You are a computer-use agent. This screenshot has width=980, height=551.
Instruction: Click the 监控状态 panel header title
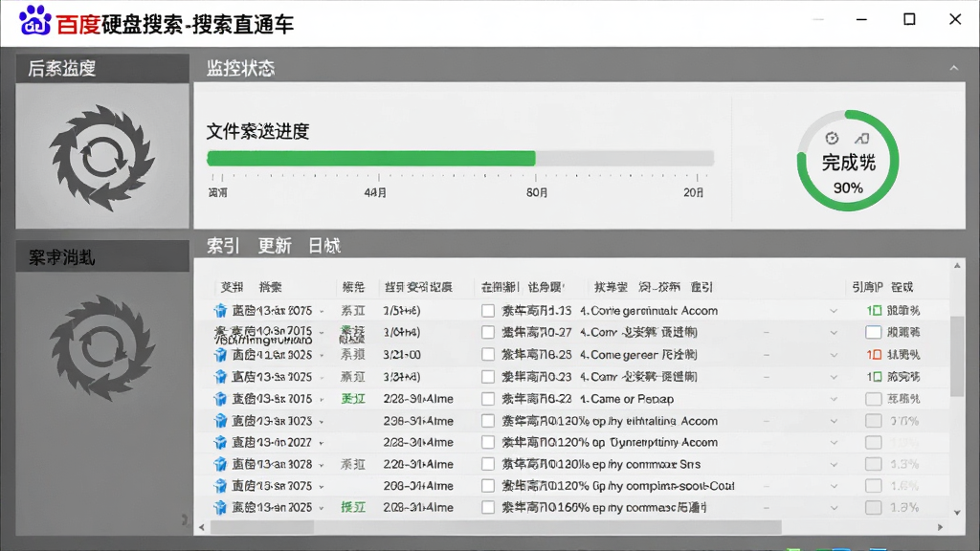pyautogui.click(x=240, y=68)
